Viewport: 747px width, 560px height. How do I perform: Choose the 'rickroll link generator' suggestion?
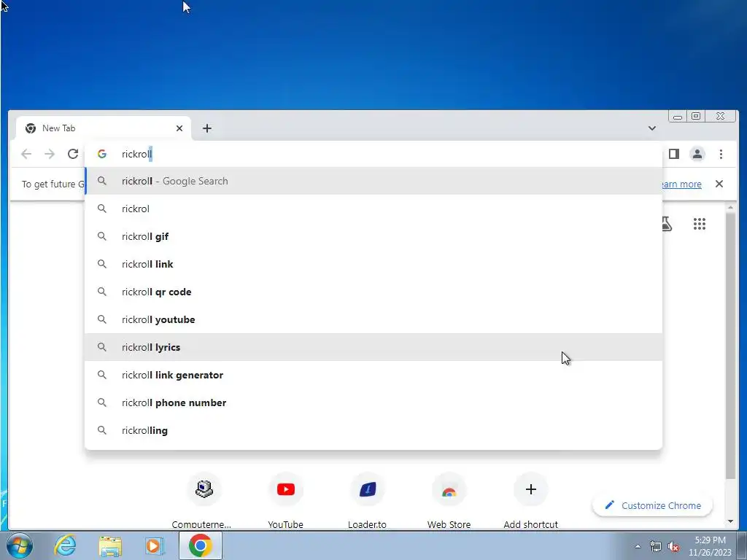[373, 375]
